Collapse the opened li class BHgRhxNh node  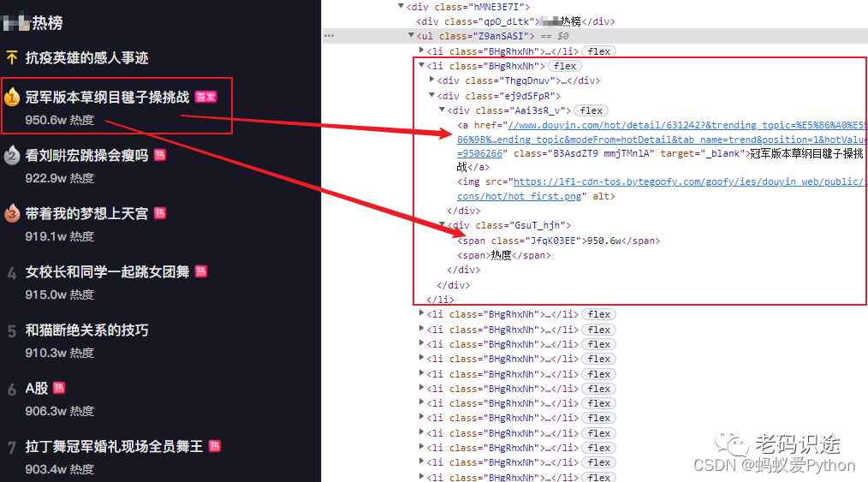pos(421,65)
